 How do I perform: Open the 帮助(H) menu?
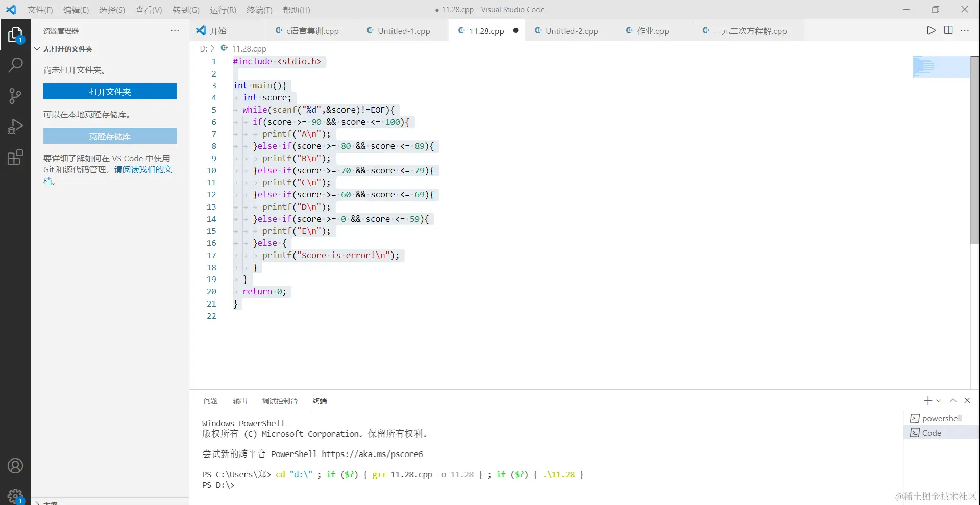(297, 10)
